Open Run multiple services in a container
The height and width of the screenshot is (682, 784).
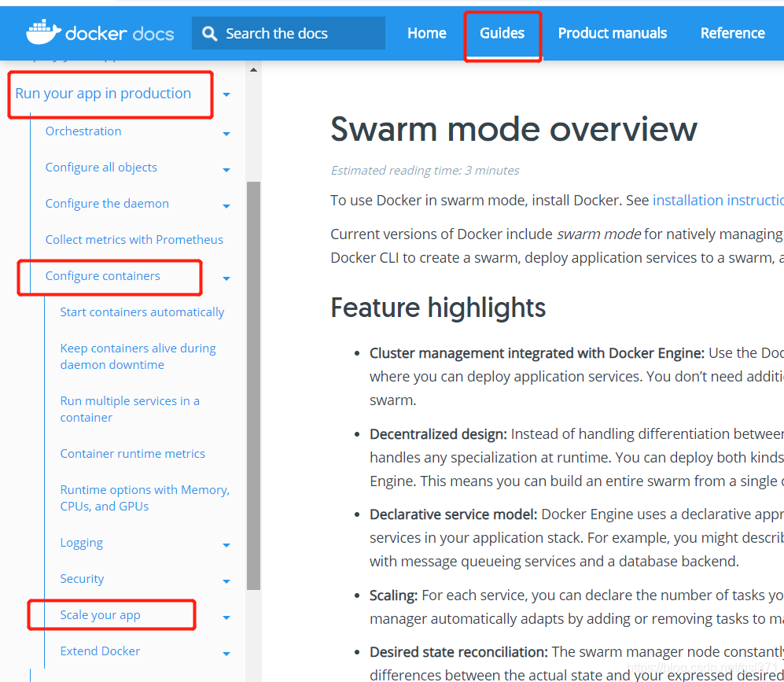click(130, 409)
